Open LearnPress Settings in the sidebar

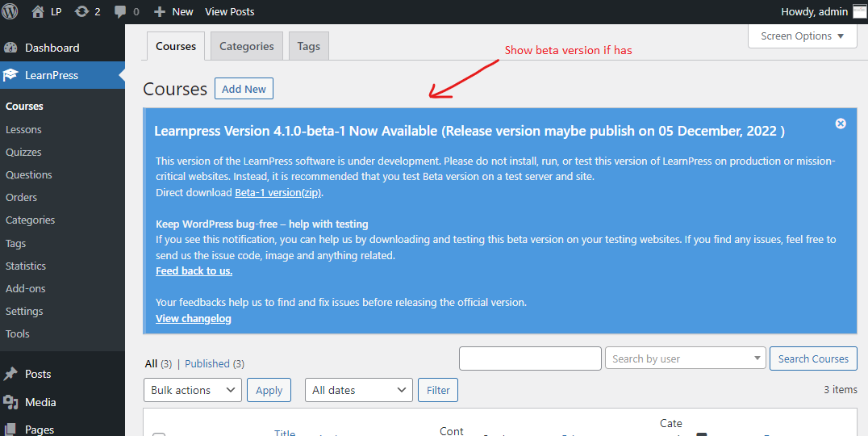(x=24, y=312)
